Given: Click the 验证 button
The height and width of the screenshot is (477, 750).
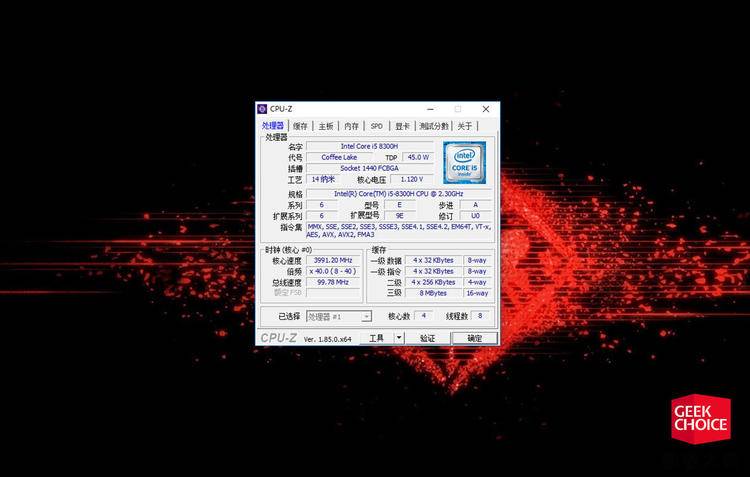Looking at the screenshot, I should tap(427, 338).
